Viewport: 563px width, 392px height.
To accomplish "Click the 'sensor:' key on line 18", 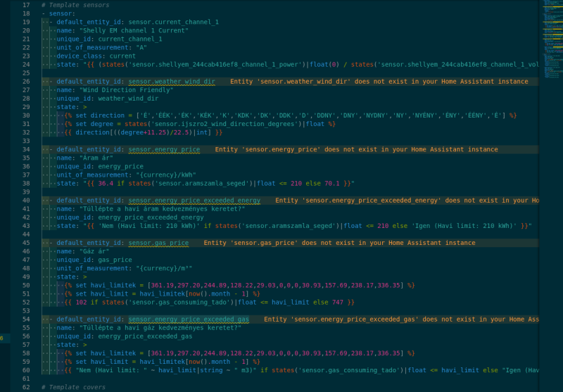I will point(62,13).
